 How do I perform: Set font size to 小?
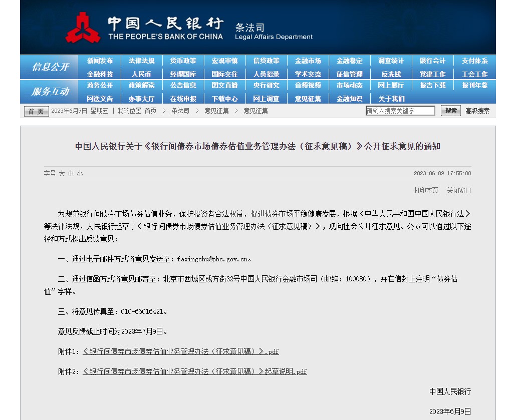[80, 174]
